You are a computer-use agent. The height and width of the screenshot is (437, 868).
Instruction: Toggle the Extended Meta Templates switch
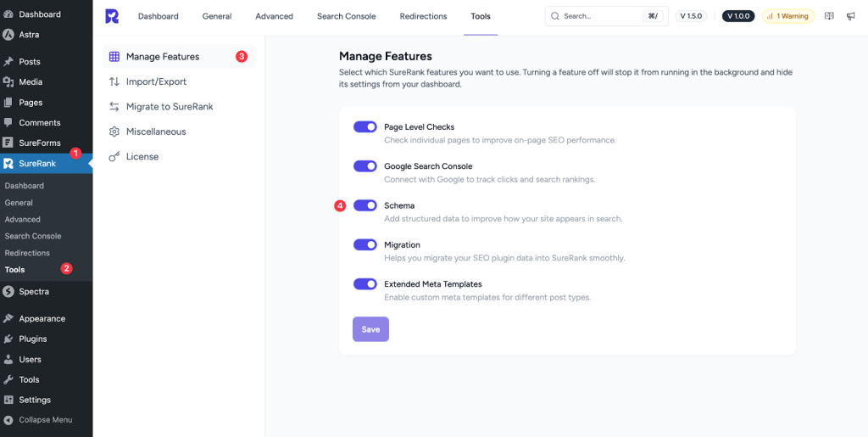[x=364, y=284]
